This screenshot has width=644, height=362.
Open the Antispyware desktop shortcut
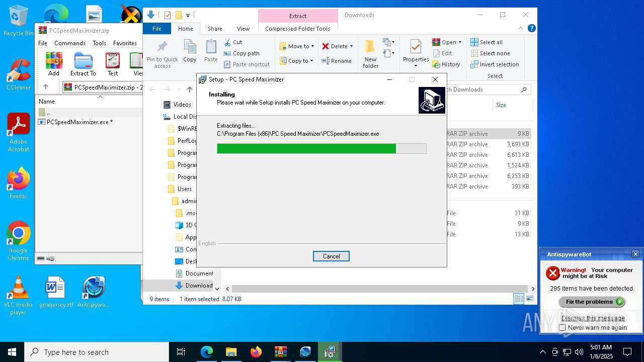click(94, 292)
